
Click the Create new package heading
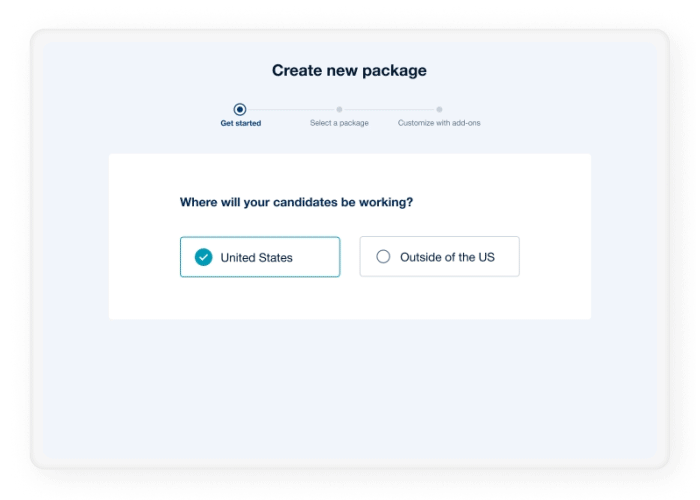350,71
